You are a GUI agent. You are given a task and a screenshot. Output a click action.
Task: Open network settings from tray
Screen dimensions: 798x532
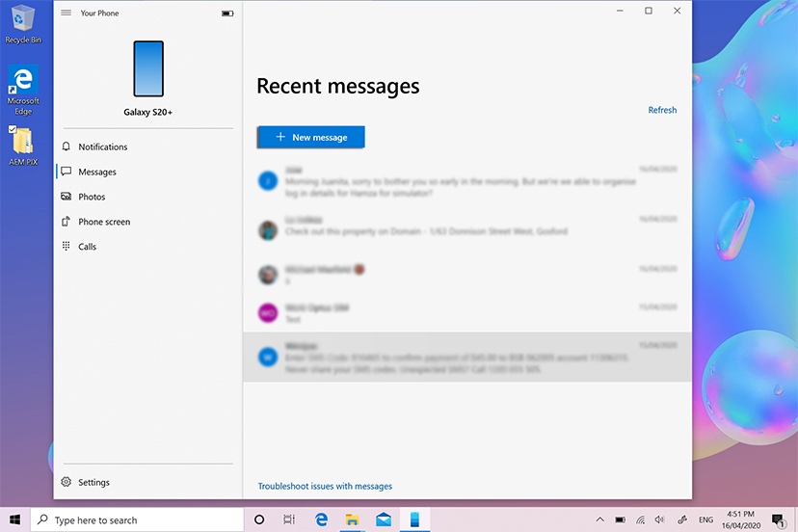pyautogui.click(x=640, y=519)
